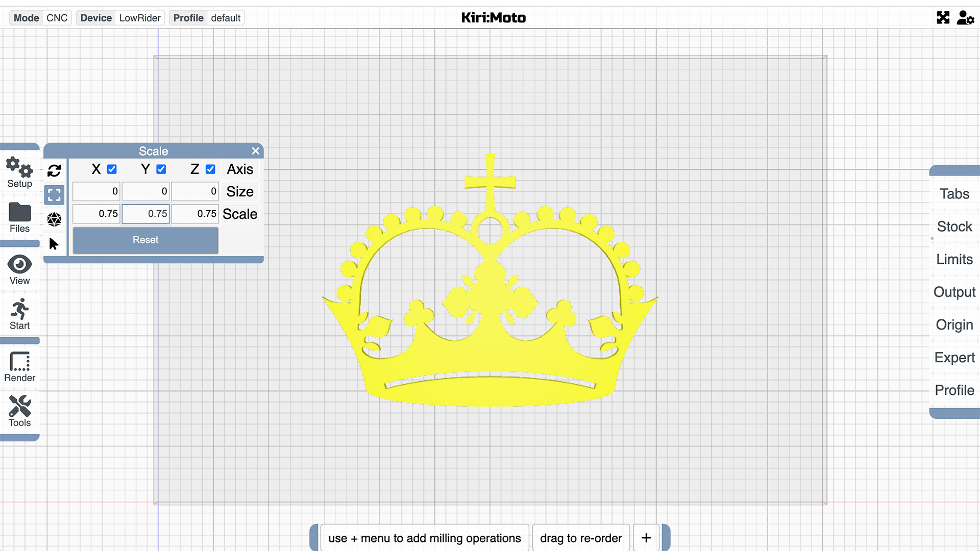Open the Profile default selector

pyautogui.click(x=207, y=18)
